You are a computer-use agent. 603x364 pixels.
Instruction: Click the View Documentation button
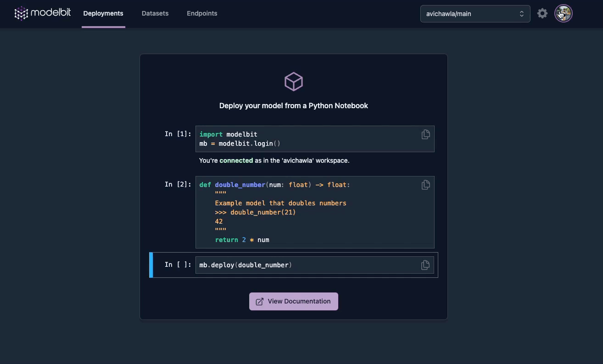294,301
